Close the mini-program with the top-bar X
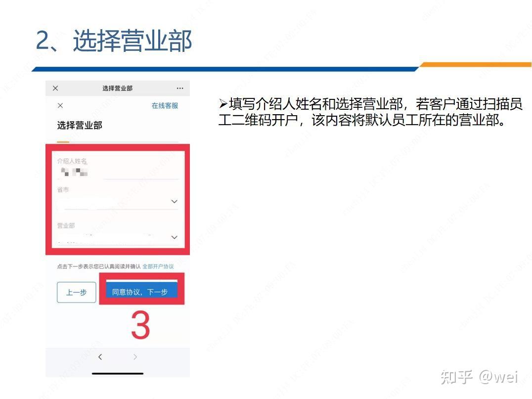The image size is (532, 399). 55,88
